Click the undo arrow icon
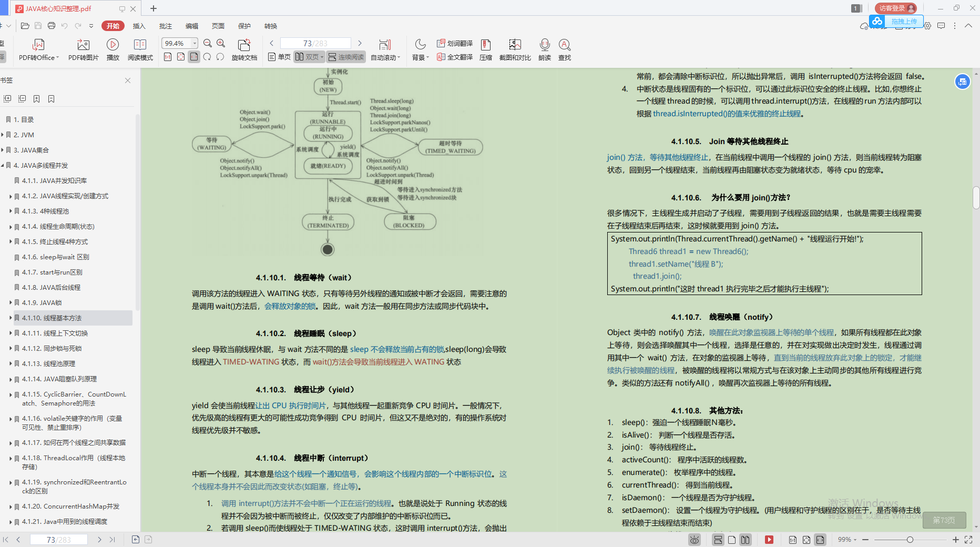 [65, 26]
